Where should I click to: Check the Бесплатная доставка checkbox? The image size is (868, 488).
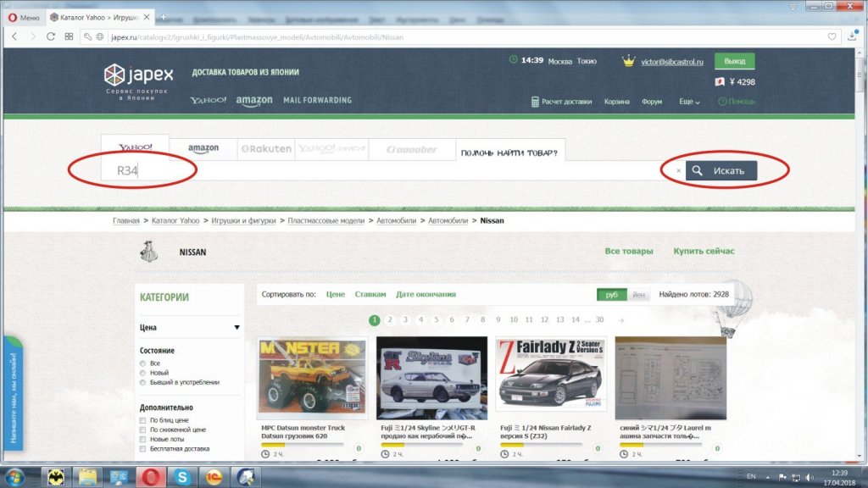tap(142, 448)
